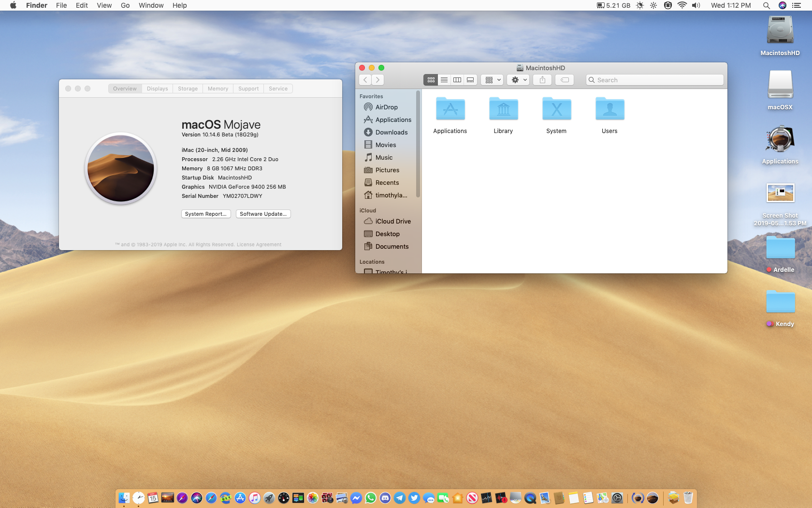Select the Kendy folder on desktop
Screen dimensions: 812x508
pos(780,308)
